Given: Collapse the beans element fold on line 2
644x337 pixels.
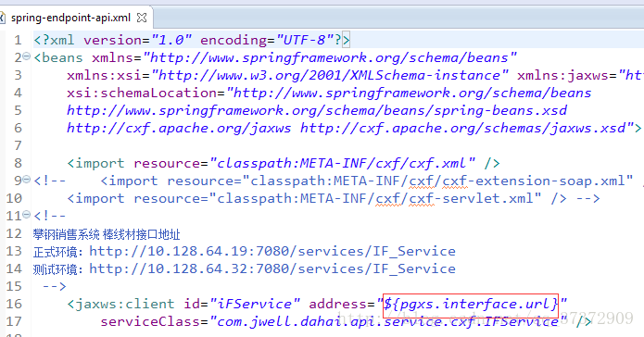Looking at the screenshot, I should pos(27,56).
